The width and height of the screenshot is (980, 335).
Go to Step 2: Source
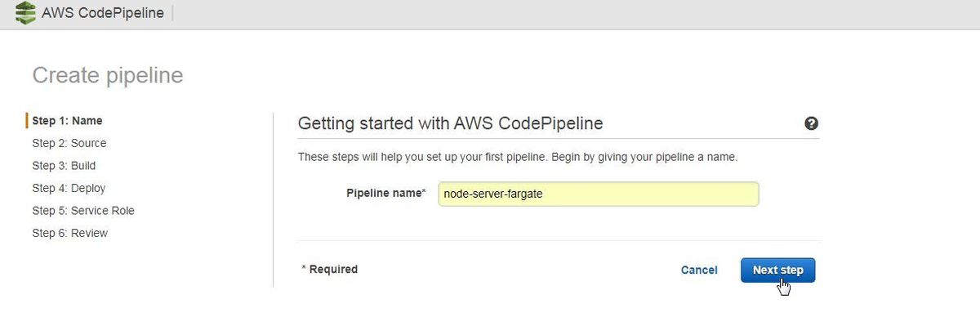(69, 143)
